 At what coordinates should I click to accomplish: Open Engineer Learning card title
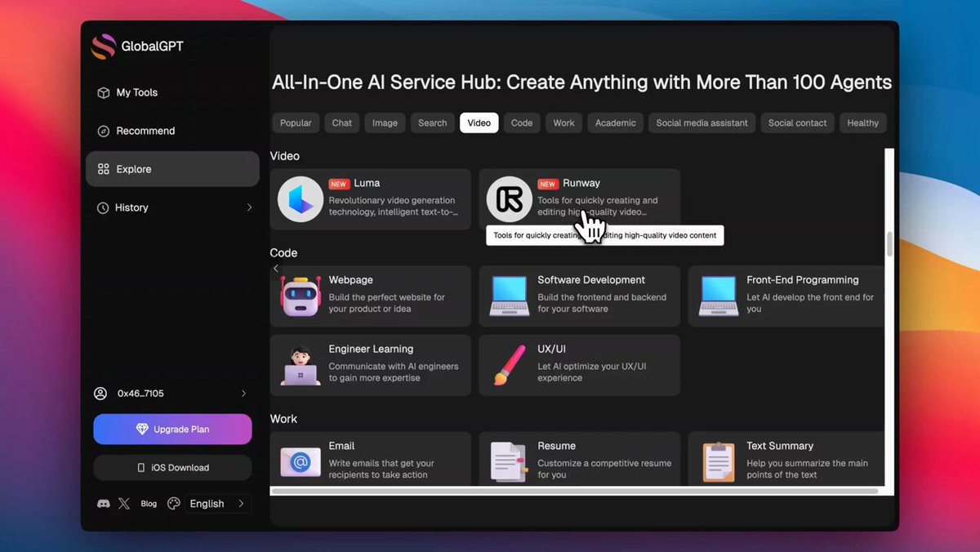[x=371, y=349]
